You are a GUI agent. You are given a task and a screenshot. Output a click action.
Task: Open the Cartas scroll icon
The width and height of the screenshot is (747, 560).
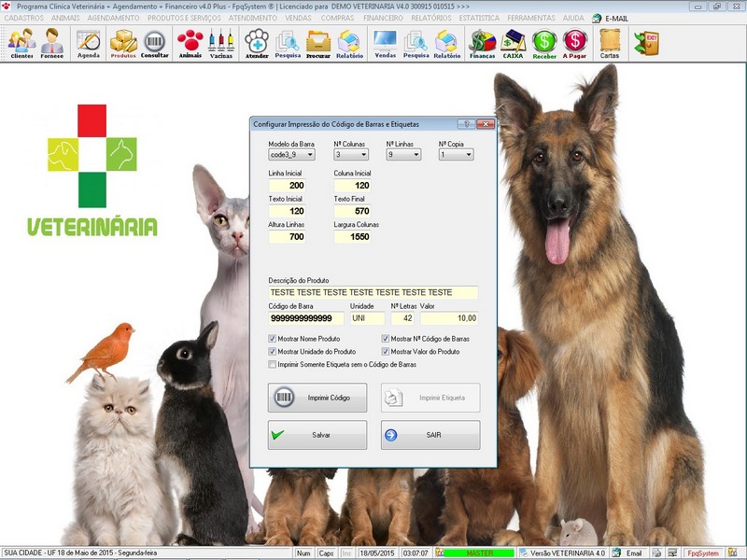(x=610, y=43)
